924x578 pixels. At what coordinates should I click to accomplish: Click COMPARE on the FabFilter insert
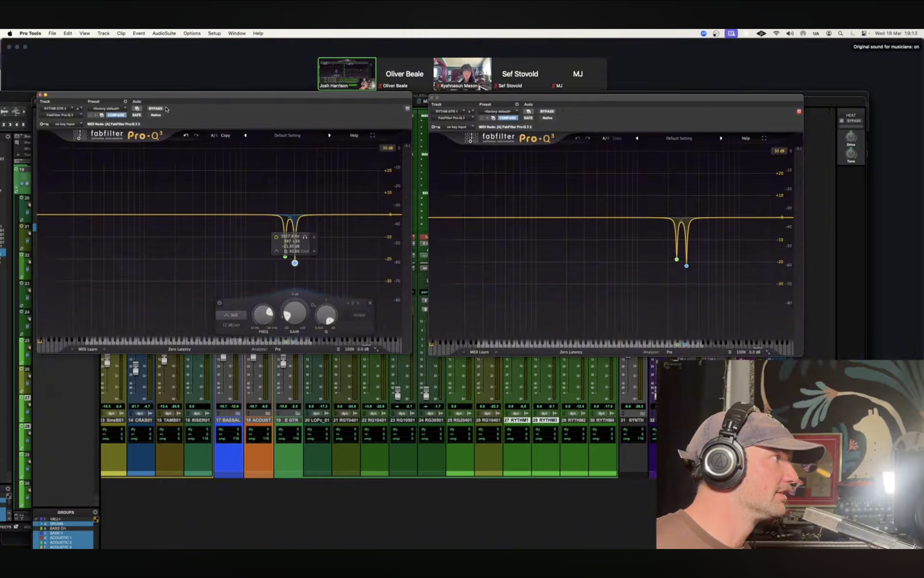(116, 115)
